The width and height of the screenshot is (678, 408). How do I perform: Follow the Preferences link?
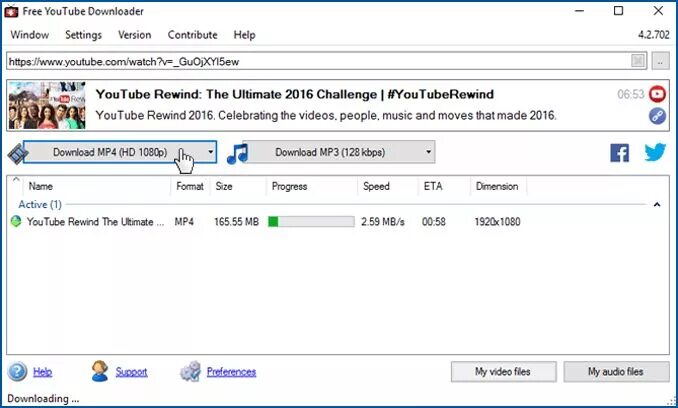tap(231, 372)
